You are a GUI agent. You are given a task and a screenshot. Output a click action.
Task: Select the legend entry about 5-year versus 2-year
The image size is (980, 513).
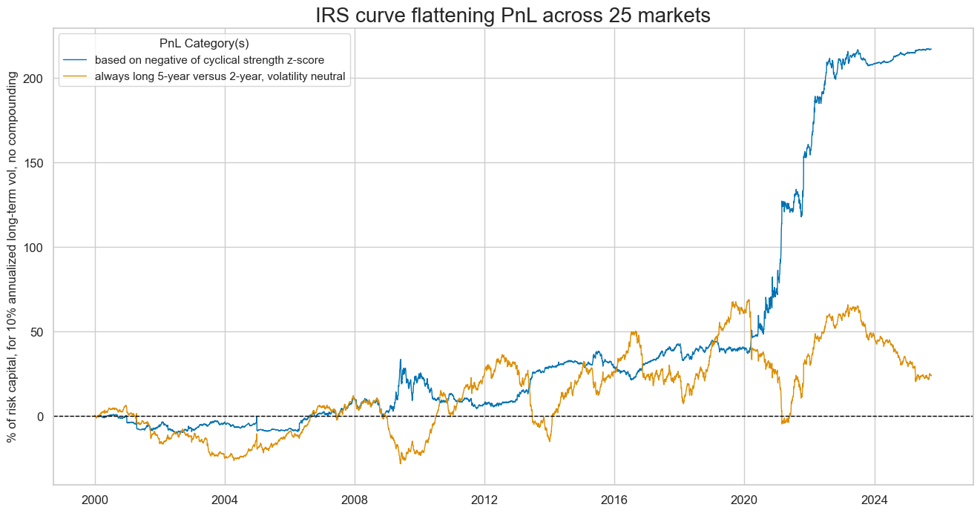218,76
